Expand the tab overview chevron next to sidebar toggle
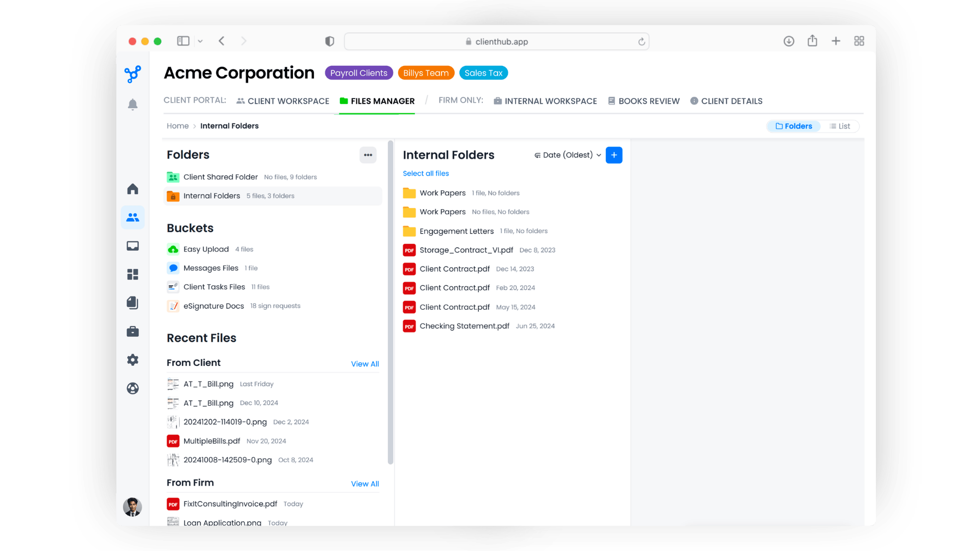The image size is (980, 551). pyautogui.click(x=200, y=41)
